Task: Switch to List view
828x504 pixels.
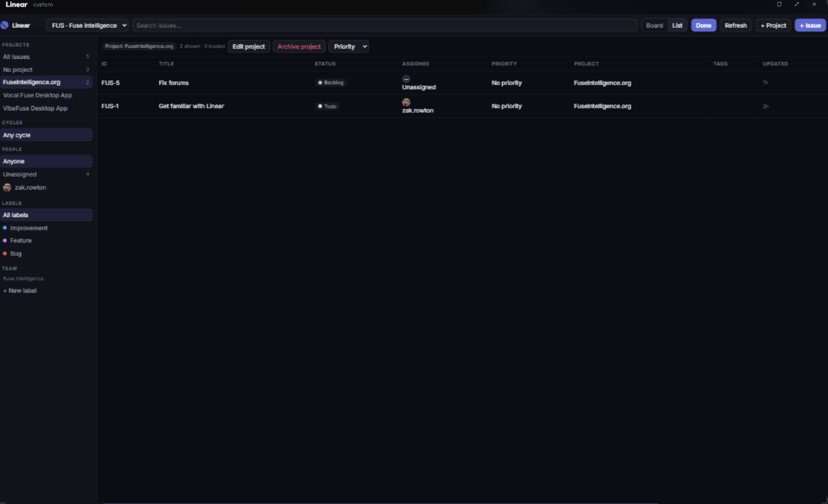Action: [x=677, y=25]
